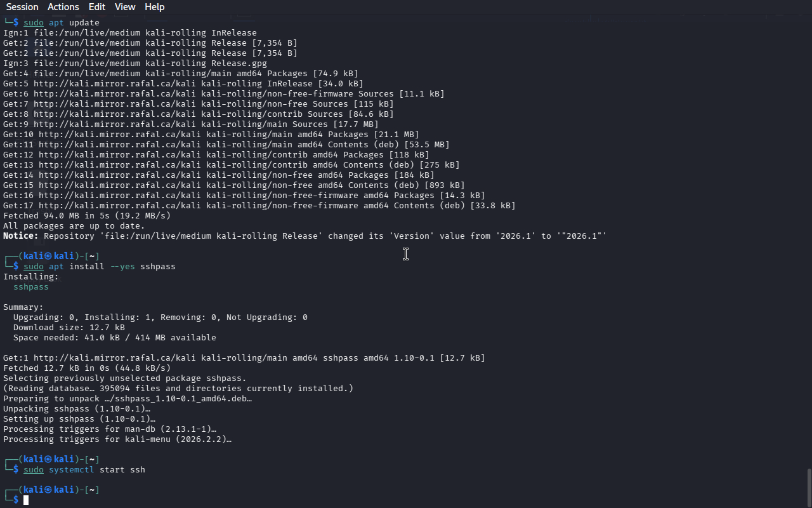Click the block cursor at the bottom prompt
The image size is (812, 508).
click(x=26, y=500)
